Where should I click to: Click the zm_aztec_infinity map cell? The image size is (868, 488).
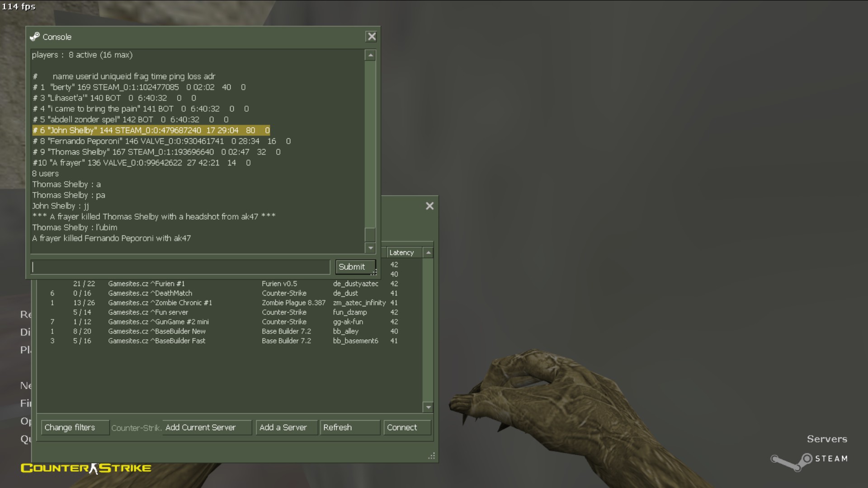tap(359, 303)
